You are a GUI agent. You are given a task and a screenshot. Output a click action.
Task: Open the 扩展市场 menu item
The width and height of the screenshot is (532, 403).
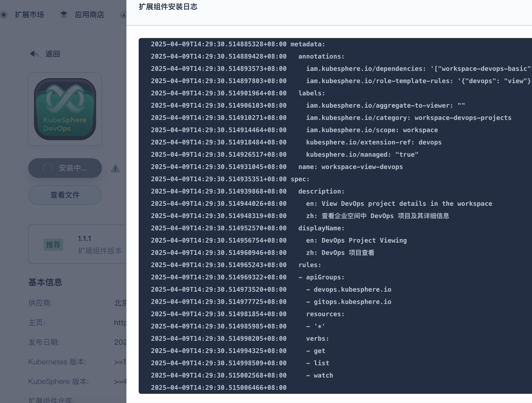coord(29,15)
